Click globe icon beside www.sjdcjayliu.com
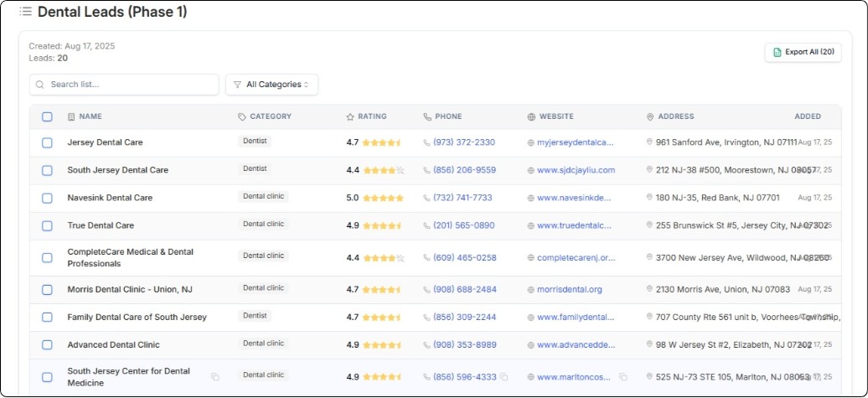Viewport: 868px width, 398px height. [x=531, y=170]
